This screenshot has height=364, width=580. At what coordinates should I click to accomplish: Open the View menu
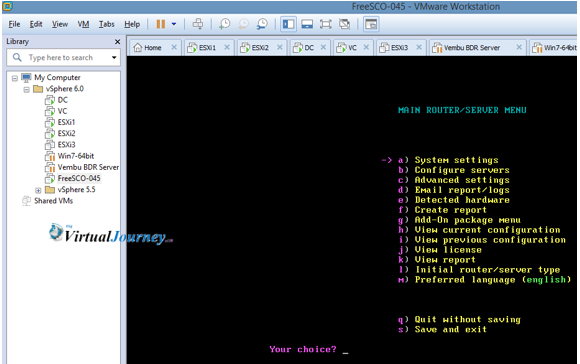click(x=60, y=24)
